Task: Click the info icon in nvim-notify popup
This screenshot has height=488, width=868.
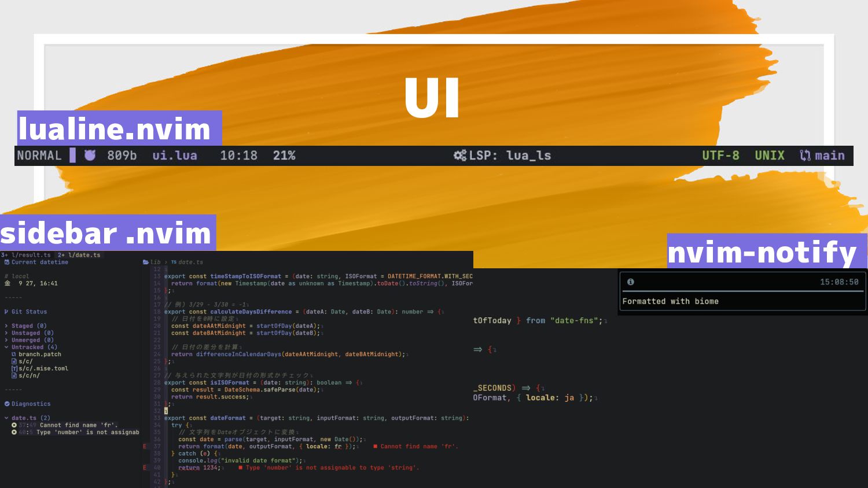Action: (631, 282)
